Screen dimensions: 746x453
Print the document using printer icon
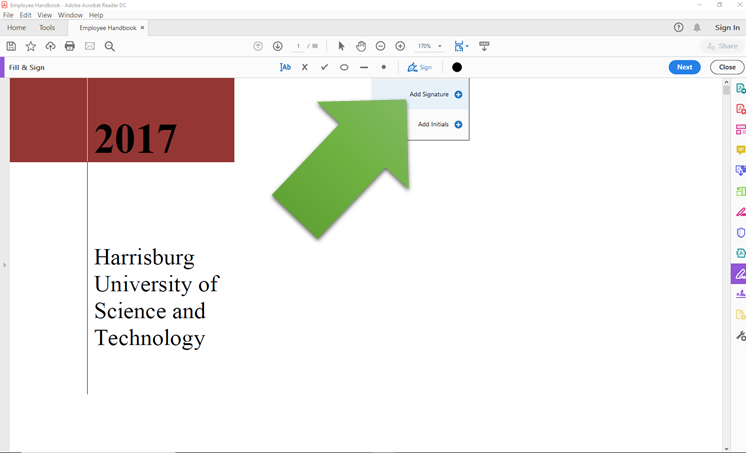click(x=70, y=46)
